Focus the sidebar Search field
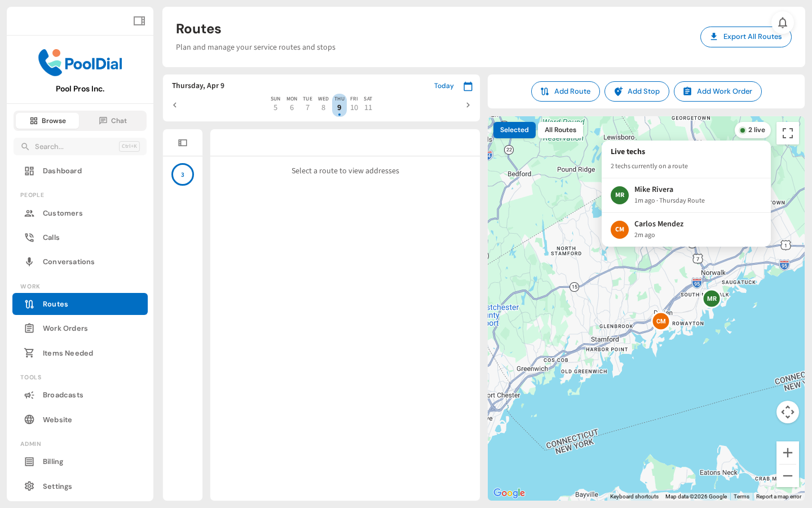 click(73, 147)
